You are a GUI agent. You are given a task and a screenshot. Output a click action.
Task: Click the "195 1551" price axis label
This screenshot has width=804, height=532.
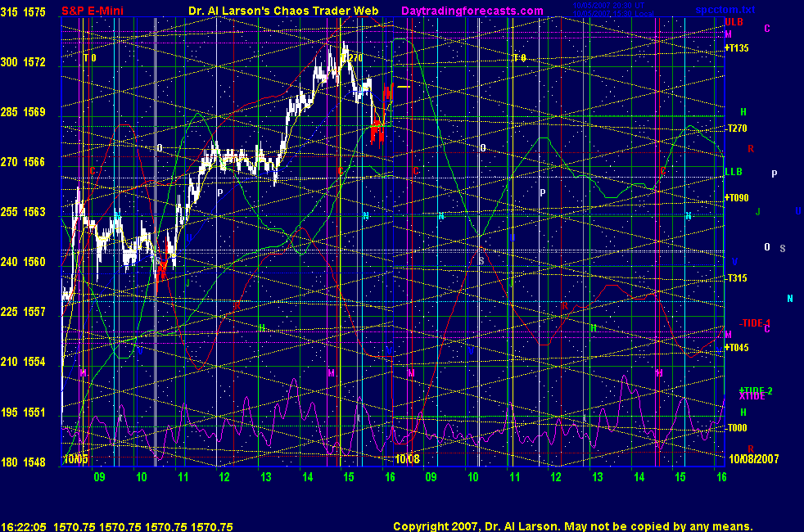click(23, 412)
